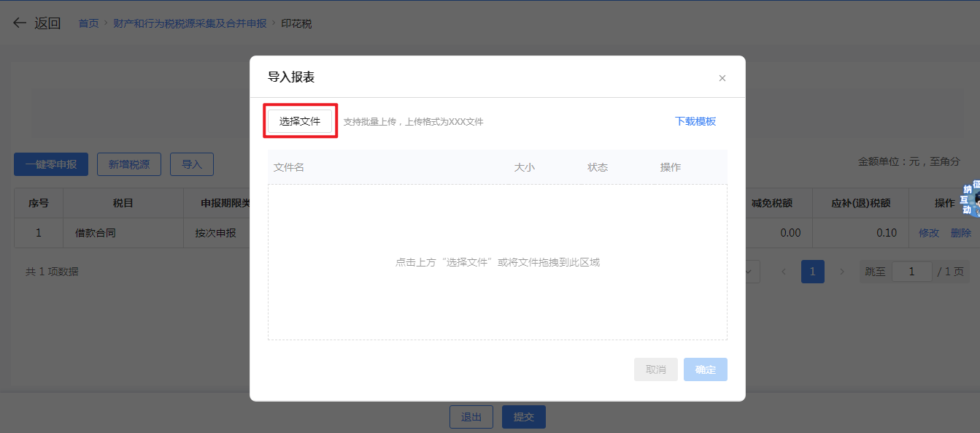Screen dimensions: 980x433
Task: Navigate to 首页 in the breadcrumb
Action: (88, 23)
